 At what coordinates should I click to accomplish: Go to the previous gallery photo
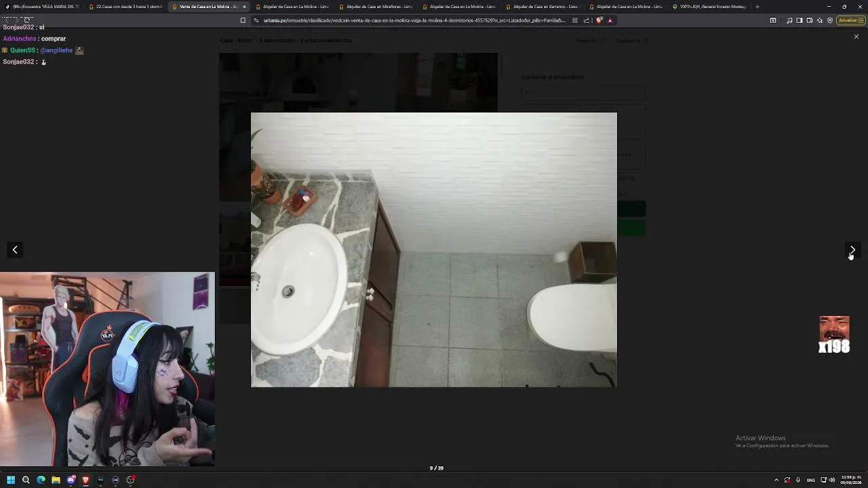click(15, 250)
